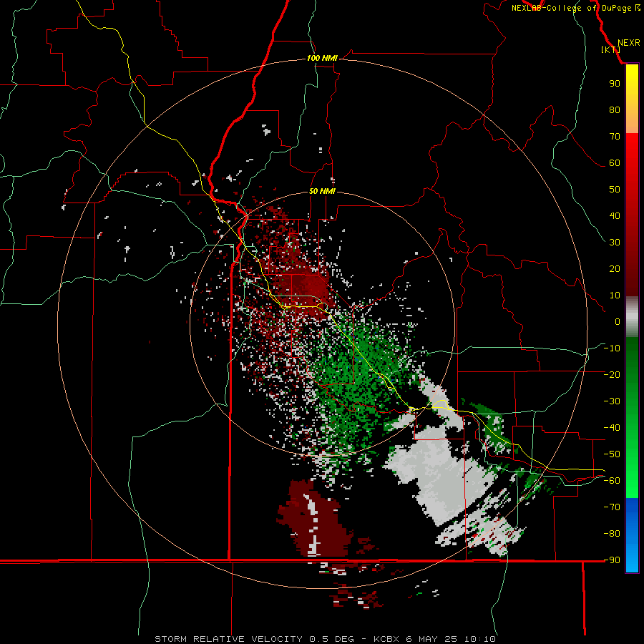Viewport: 644px width, 644px height.
Task: Click the 20 value on the velocity scale
Action: coord(615,268)
